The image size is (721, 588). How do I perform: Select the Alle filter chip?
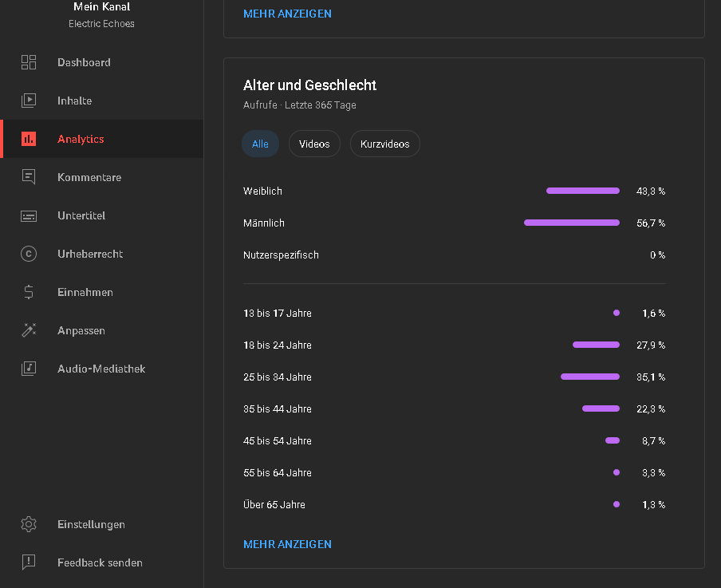pyautogui.click(x=260, y=144)
